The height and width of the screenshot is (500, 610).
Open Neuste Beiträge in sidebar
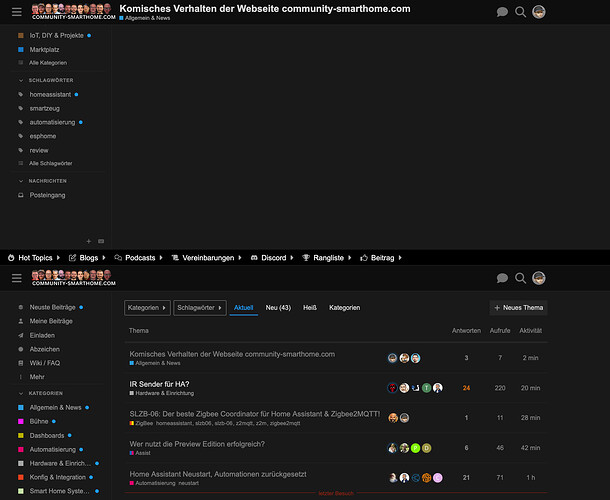(52, 307)
